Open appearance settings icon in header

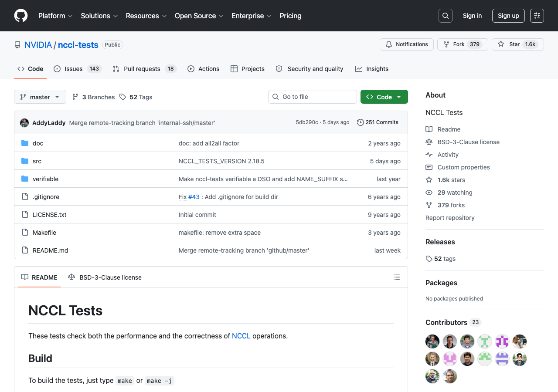coord(537,16)
